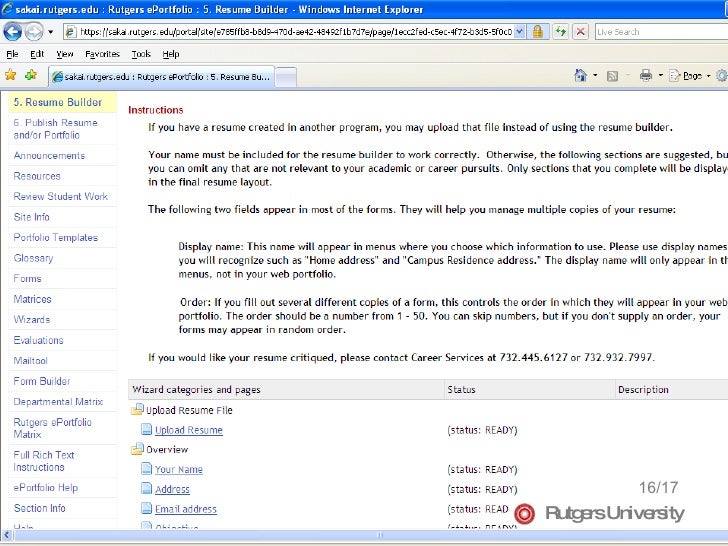Click the Add to Favorites icon
728x546 pixels.
(31, 75)
